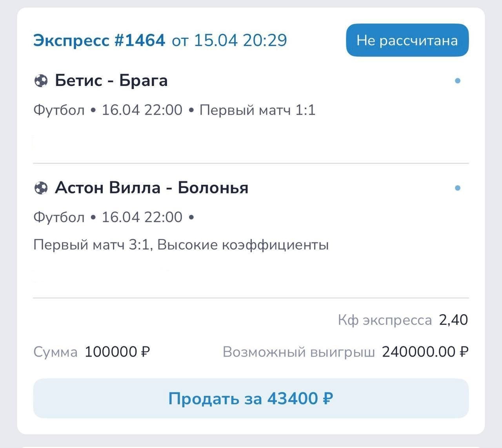Image resolution: width=502 pixels, height=448 pixels.
Task: Click Возможный выигрыш amount 240000.00 ₽
Action: 425,352
